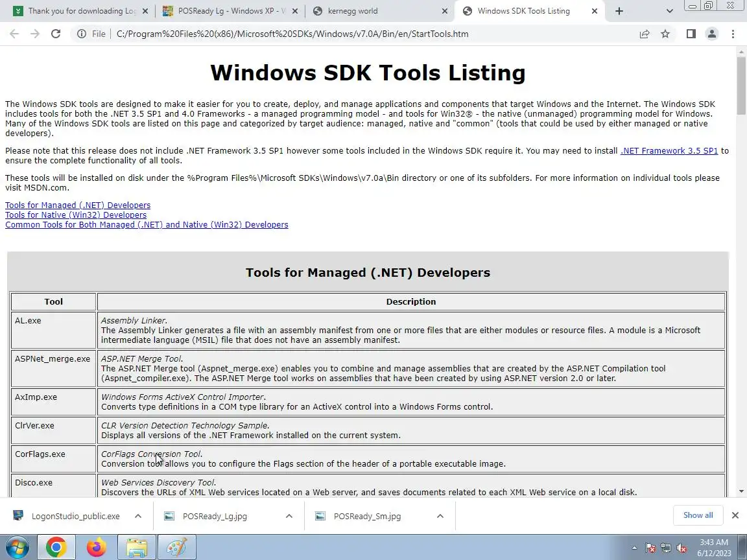Close the POSReady Lg tab
This screenshot has height=560, width=747.
[295, 11]
